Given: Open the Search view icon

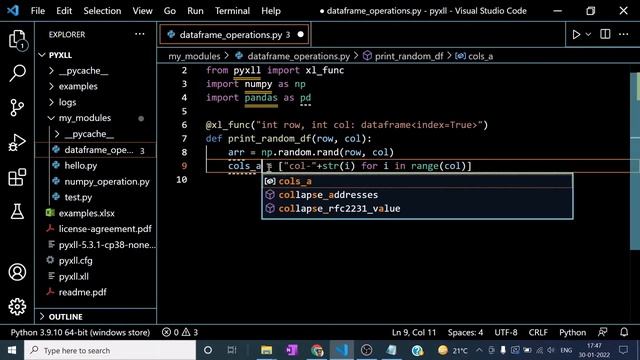Looking at the screenshot, I should (x=17, y=73).
